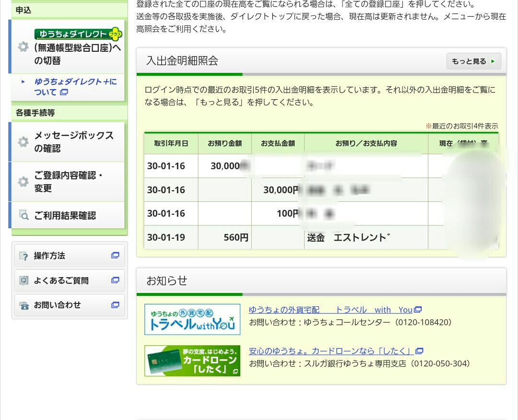Open 操作方法 help entry

[70, 255]
